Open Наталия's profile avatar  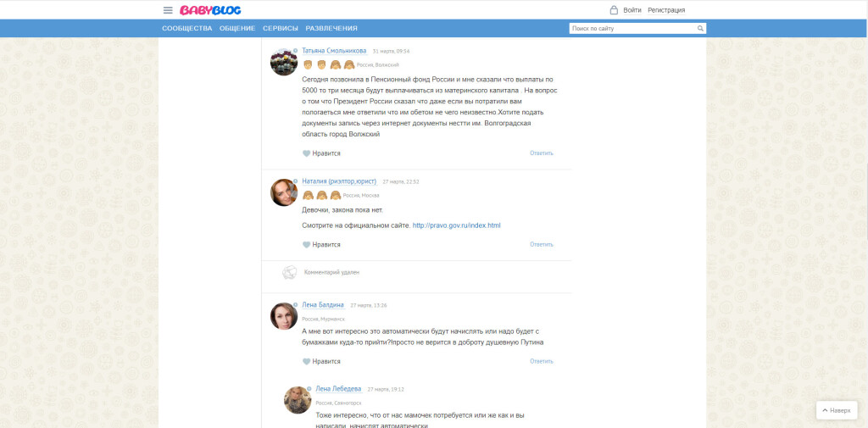coord(283,192)
